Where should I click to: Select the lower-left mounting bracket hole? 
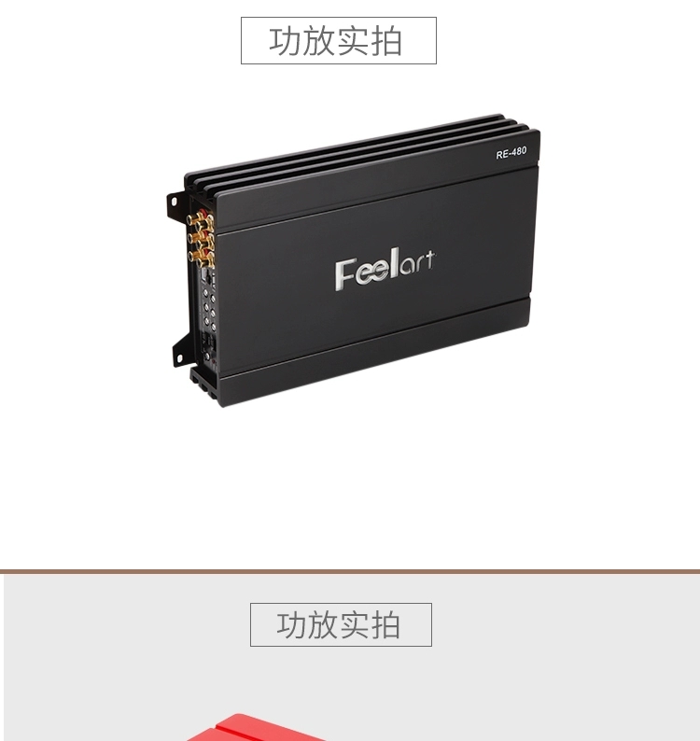179,358
